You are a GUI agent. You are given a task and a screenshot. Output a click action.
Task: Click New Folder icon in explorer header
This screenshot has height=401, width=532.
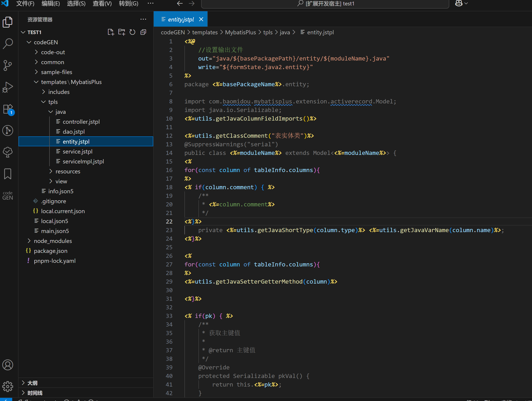tap(122, 32)
